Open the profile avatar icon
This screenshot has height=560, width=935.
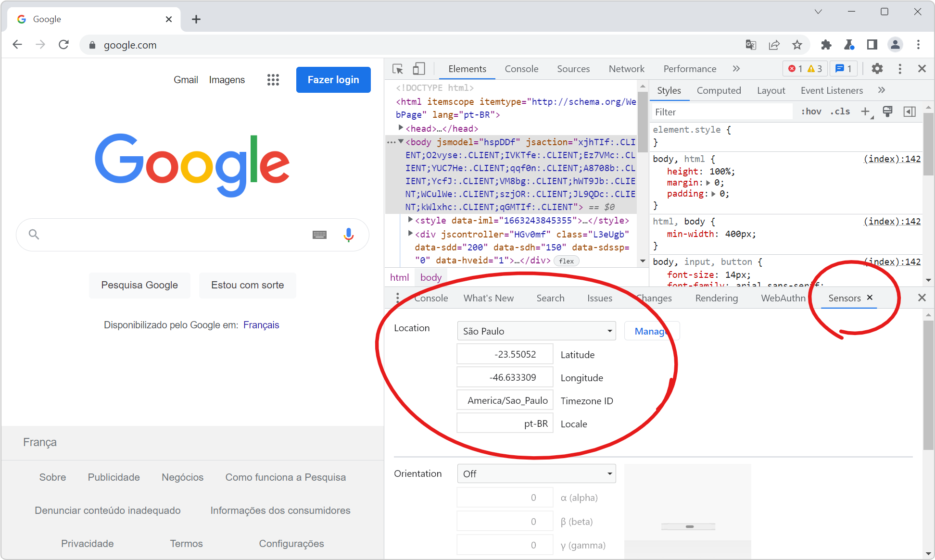pos(895,45)
